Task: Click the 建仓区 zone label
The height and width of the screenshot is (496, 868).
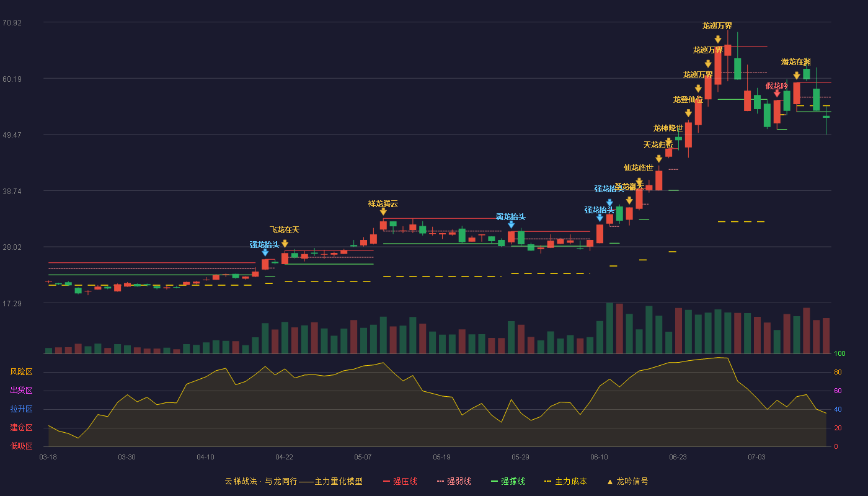Action: [x=21, y=428]
